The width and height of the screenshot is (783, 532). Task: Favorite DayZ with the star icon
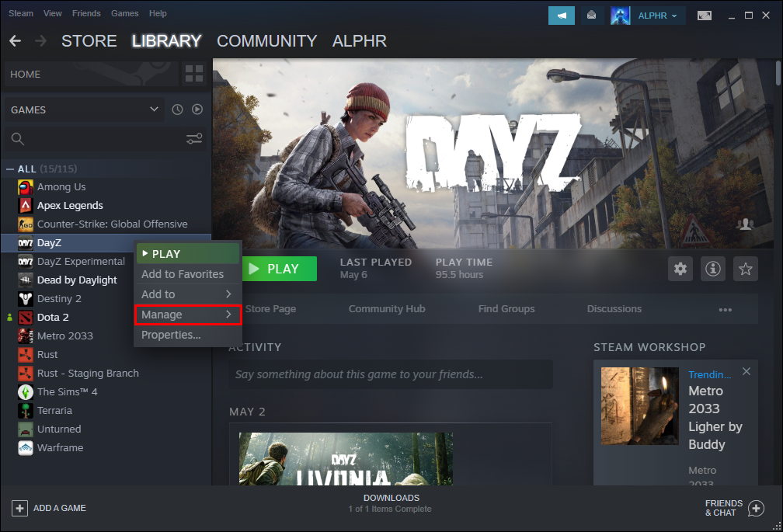pos(746,269)
